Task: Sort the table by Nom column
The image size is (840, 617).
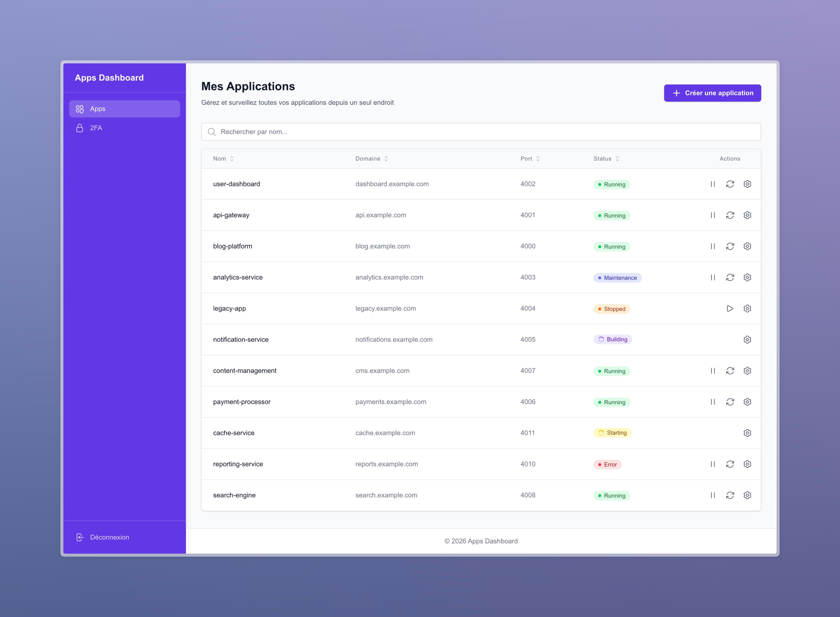Action: pos(223,158)
